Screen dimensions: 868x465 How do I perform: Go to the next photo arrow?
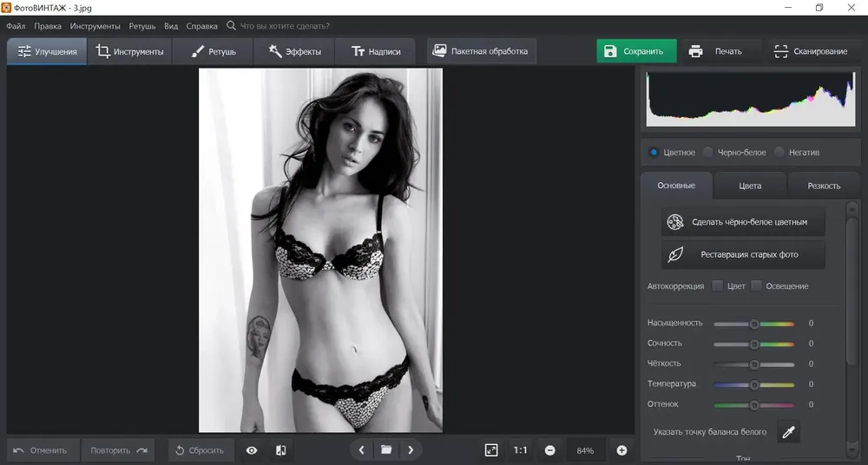(x=411, y=450)
